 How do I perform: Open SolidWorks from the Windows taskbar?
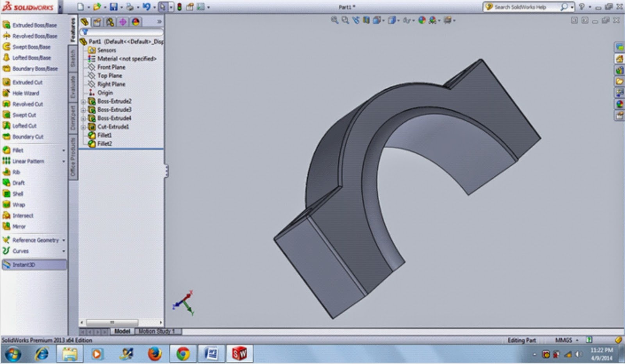240,354
